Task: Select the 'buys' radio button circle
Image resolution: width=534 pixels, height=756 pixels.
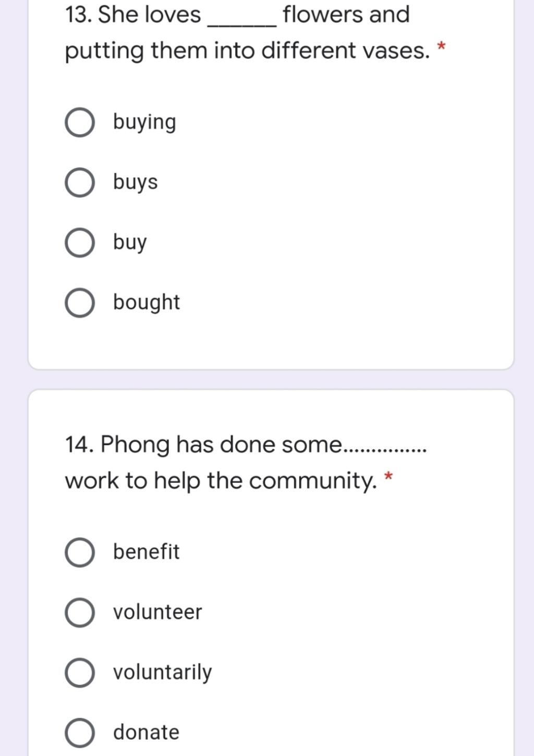Action: [80, 183]
